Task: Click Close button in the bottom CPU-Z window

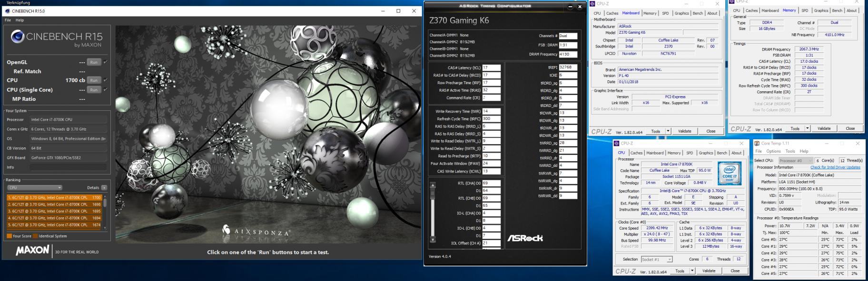Action: click(x=735, y=271)
